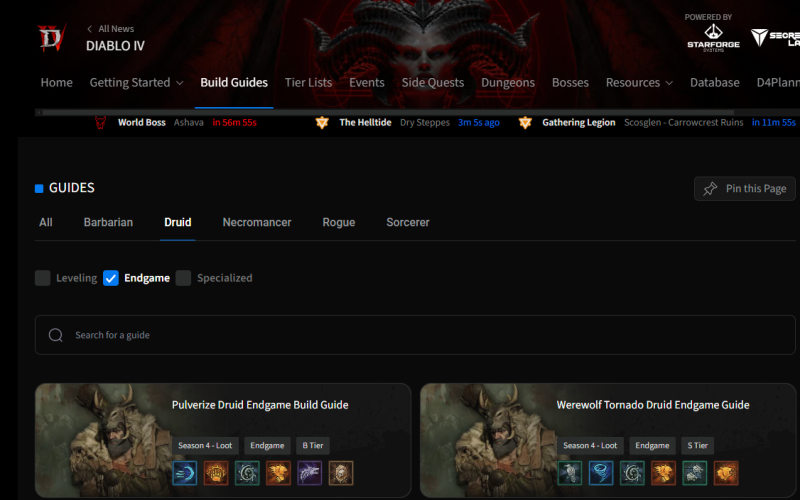Select the Druid class tab
The height and width of the screenshot is (500, 800).
[x=178, y=222]
